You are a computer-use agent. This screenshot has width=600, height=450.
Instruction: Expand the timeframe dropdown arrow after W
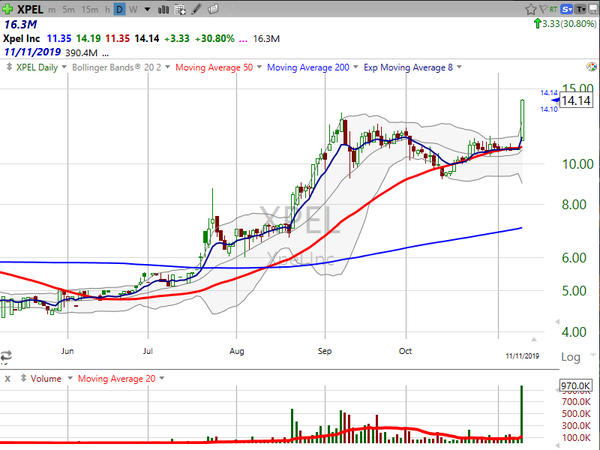pos(147,10)
